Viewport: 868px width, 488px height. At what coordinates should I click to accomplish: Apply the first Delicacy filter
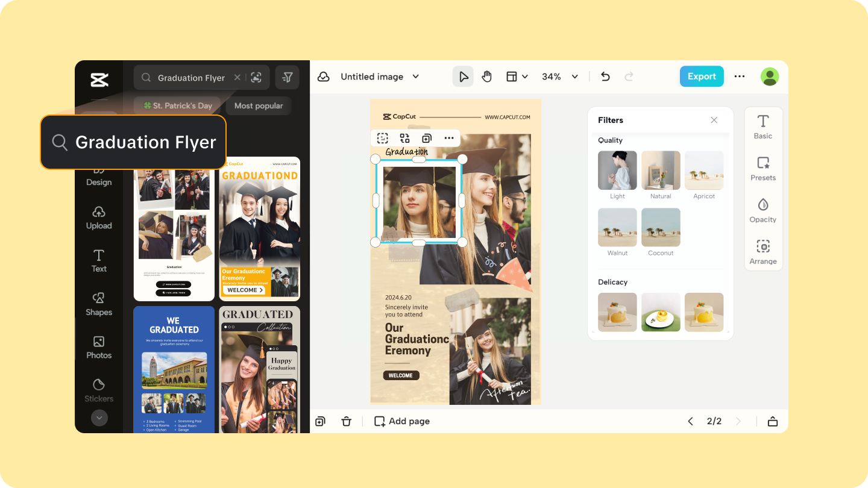(x=617, y=312)
